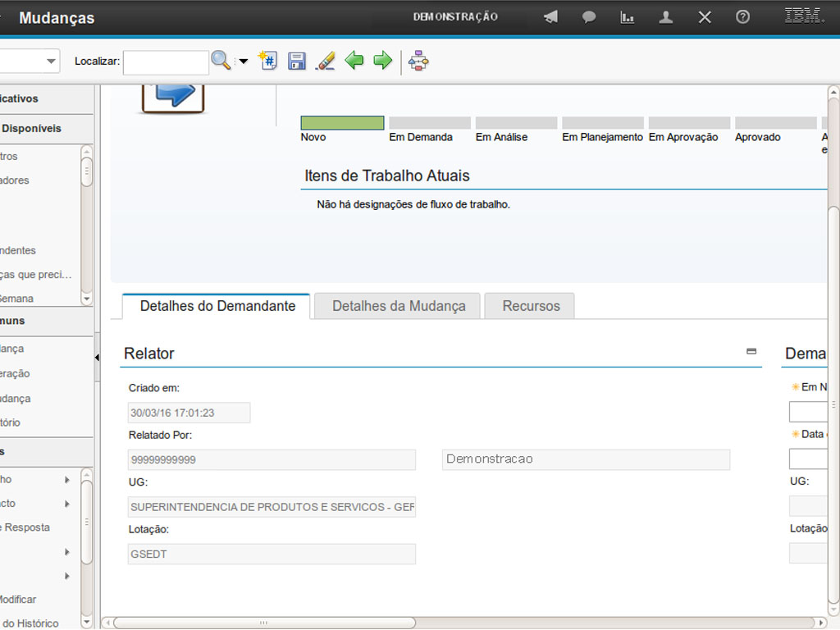This screenshot has height=630, width=840.
Task: Click the eraser clear changes icon
Action: (x=326, y=61)
